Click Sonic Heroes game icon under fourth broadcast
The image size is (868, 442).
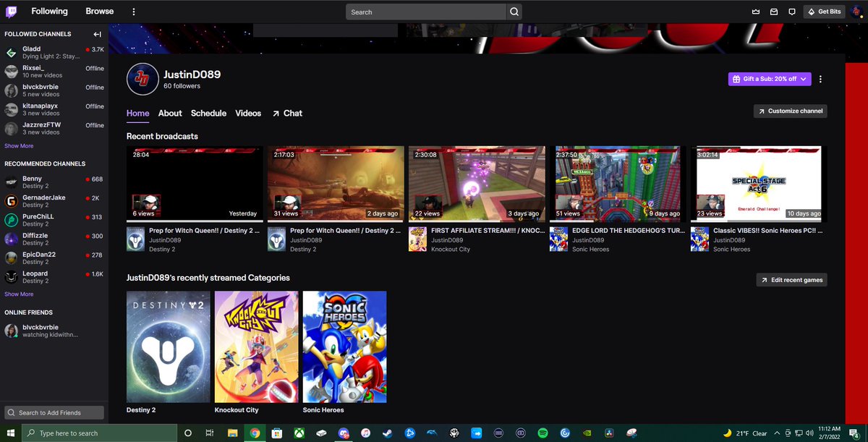coord(558,239)
